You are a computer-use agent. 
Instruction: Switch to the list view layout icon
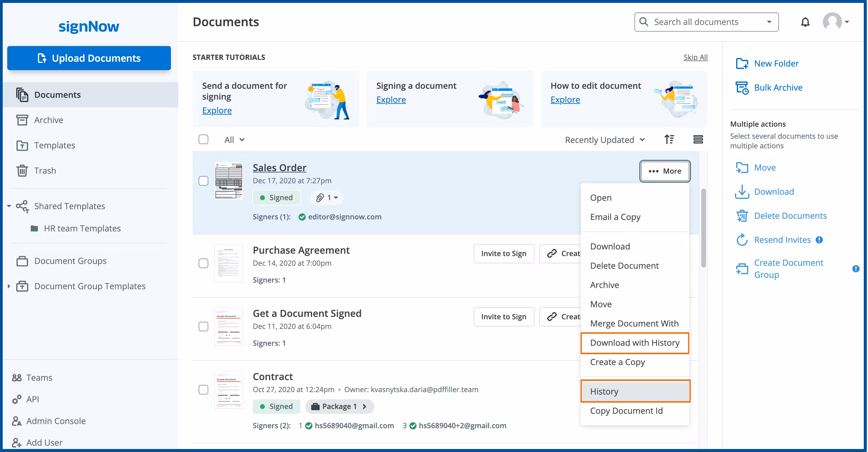(x=698, y=139)
